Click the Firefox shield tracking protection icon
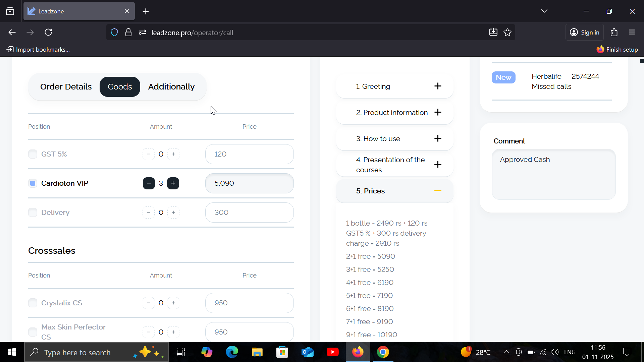 point(114,33)
